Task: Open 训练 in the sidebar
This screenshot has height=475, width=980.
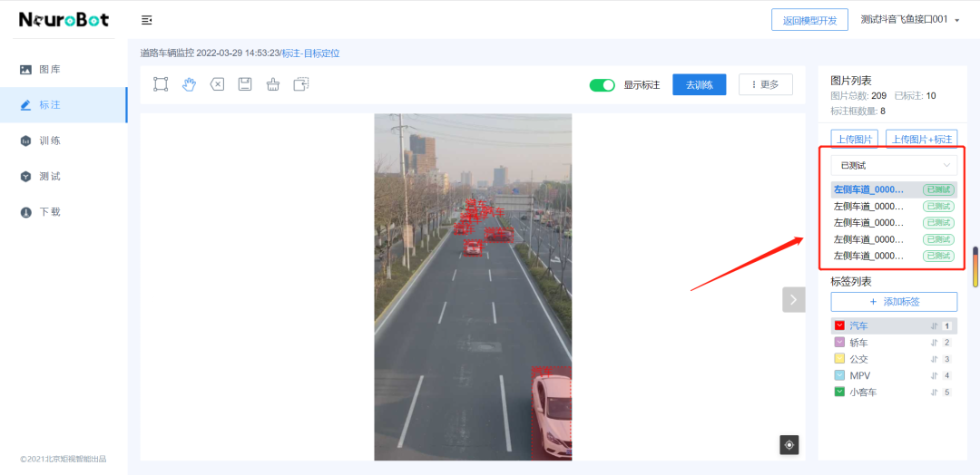Action: [64, 141]
